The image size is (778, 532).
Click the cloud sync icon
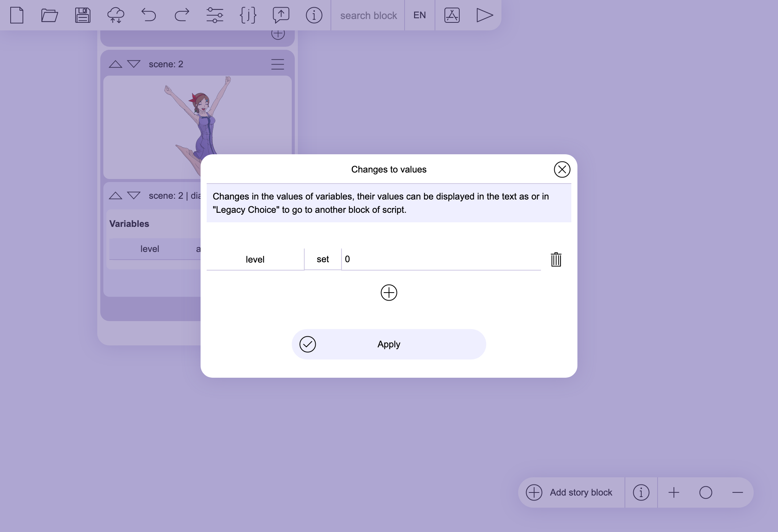115,15
